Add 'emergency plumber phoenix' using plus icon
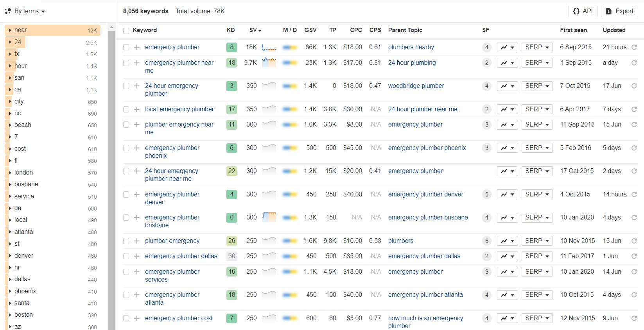The image size is (644, 330). [x=137, y=148]
